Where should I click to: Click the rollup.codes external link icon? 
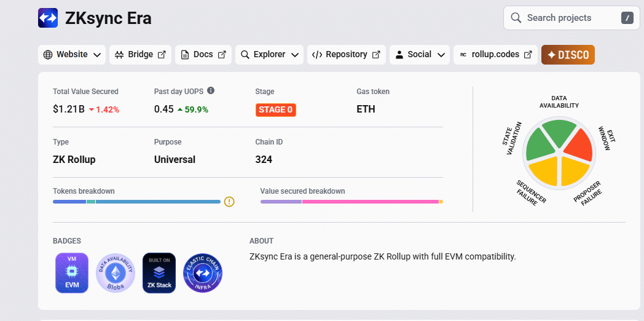pos(528,55)
